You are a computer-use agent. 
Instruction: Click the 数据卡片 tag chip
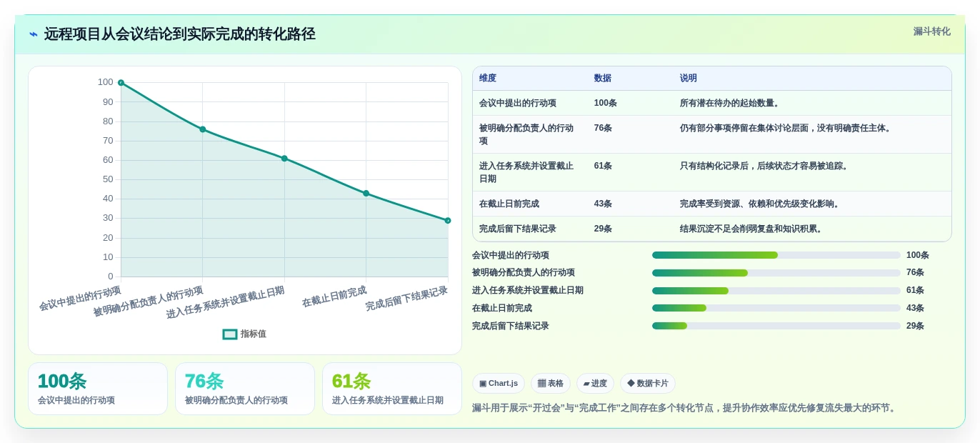click(x=648, y=384)
